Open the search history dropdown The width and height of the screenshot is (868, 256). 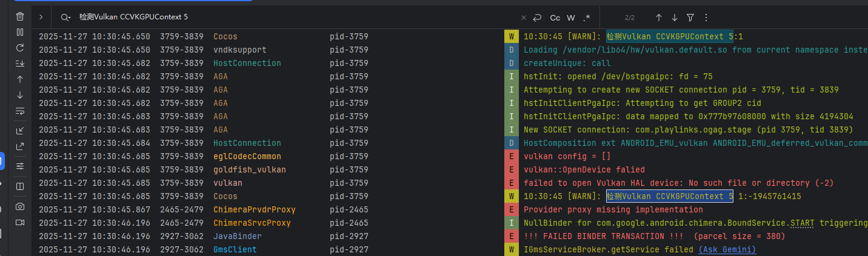tap(66, 18)
